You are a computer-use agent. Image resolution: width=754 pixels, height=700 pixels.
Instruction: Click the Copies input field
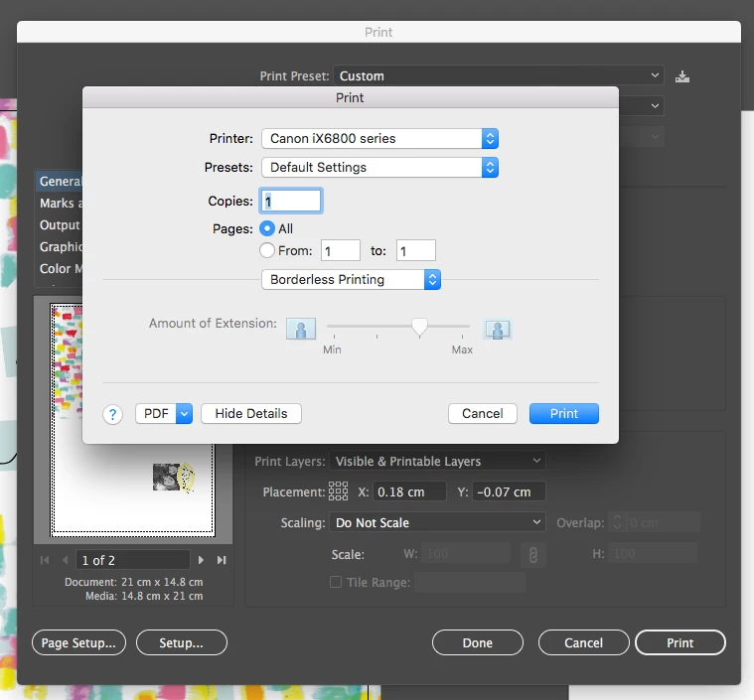[291, 201]
